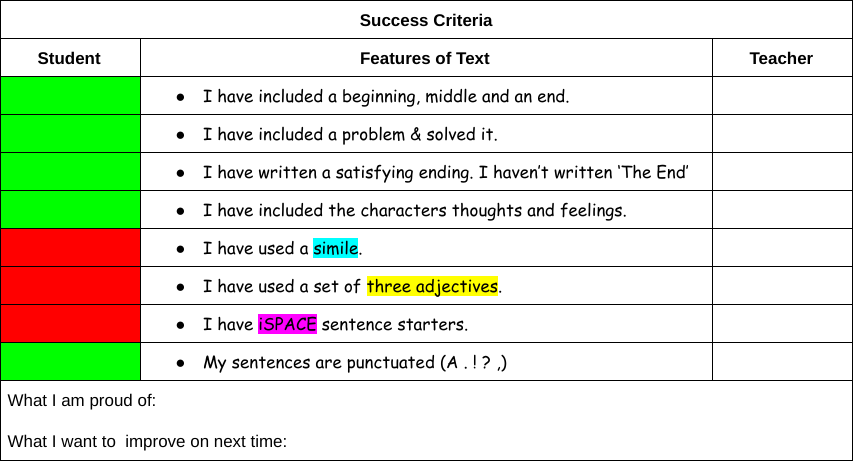Viewport: 855px width, 464px height.
Task: Click Teacher cell for problem & solved row
Action: [x=782, y=134]
